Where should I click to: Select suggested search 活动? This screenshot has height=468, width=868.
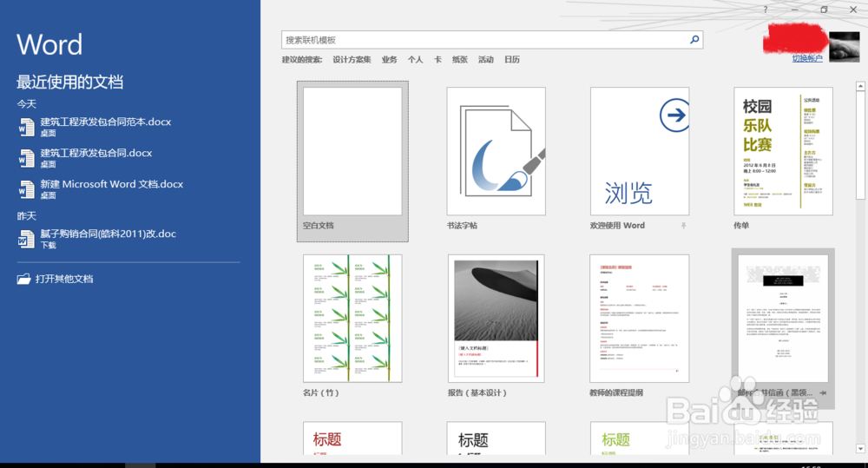(x=485, y=59)
